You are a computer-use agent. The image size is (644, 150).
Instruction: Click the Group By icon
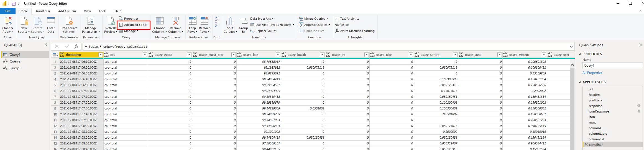coord(243,21)
